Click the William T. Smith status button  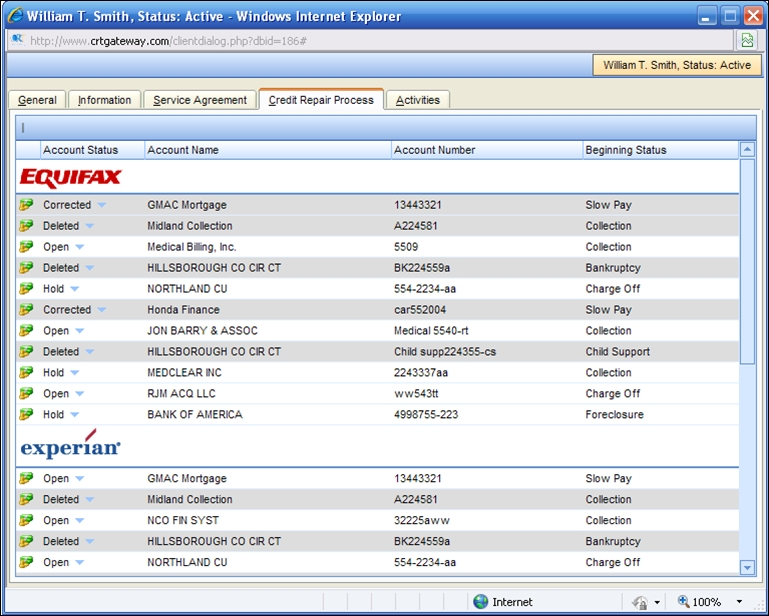click(x=677, y=66)
